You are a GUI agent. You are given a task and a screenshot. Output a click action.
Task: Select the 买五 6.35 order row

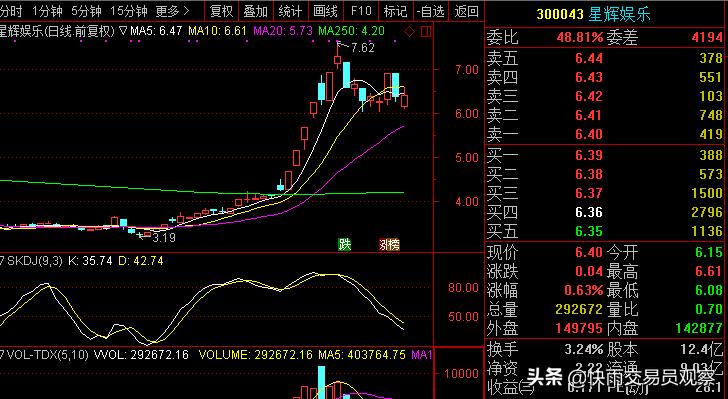point(605,231)
